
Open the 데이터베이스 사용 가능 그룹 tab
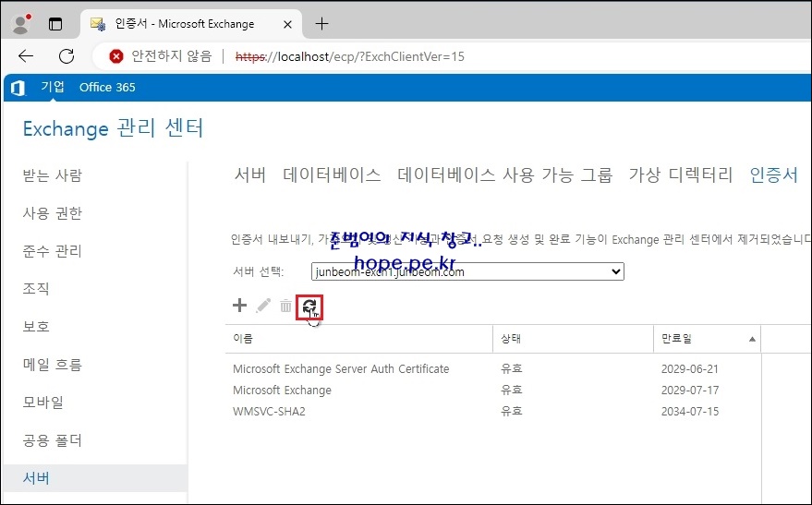click(x=505, y=174)
